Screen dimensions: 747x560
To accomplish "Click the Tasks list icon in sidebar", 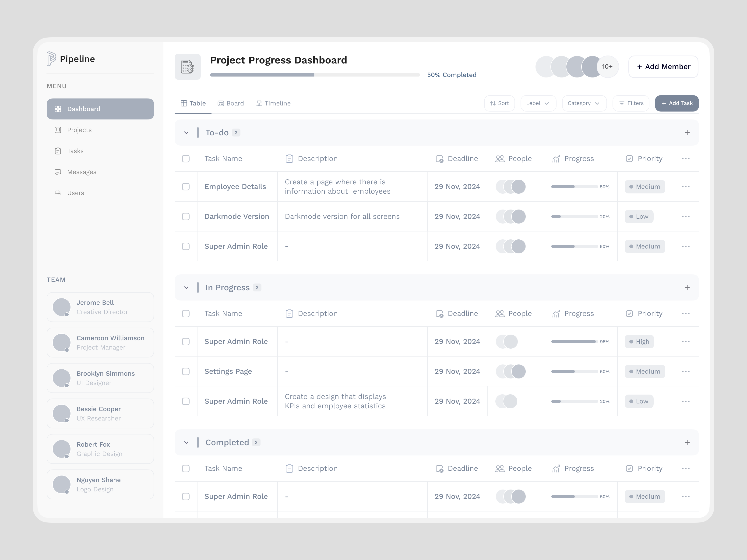I will point(58,151).
